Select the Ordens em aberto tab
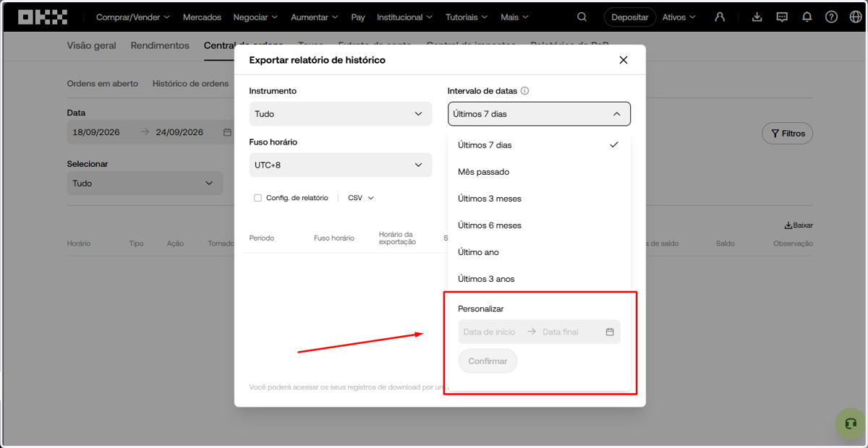Viewport: 868px width, 448px height. [x=103, y=84]
